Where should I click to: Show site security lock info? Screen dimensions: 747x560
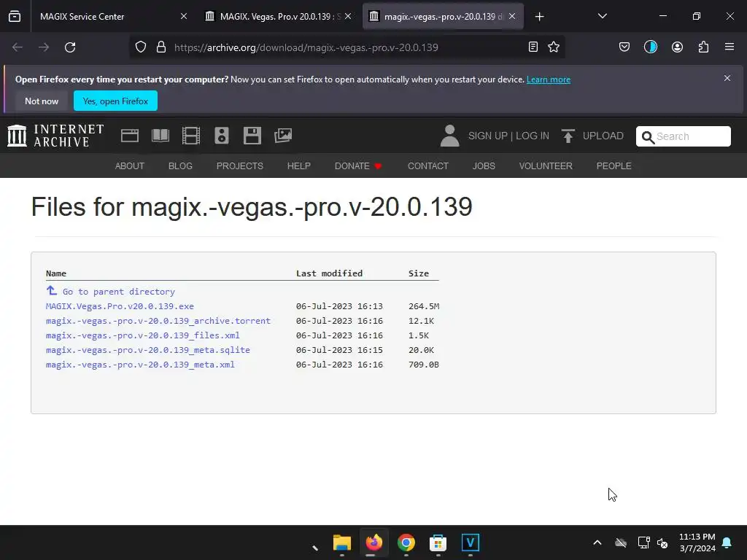pyautogui.click(x=161, y=47)
